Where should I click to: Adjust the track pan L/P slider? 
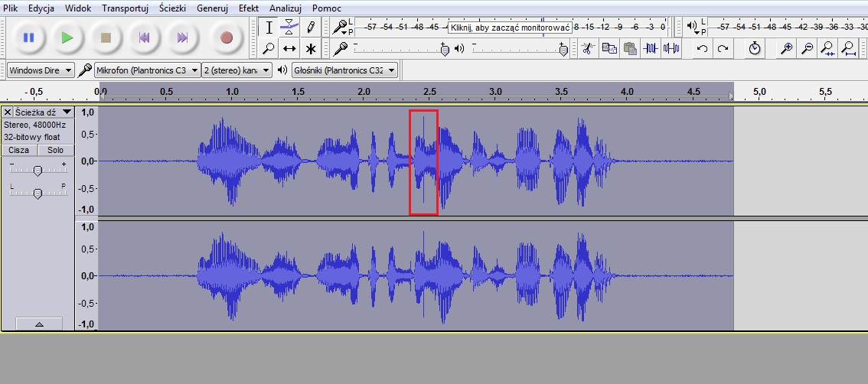pyautogui.click(x=38, y=193)
